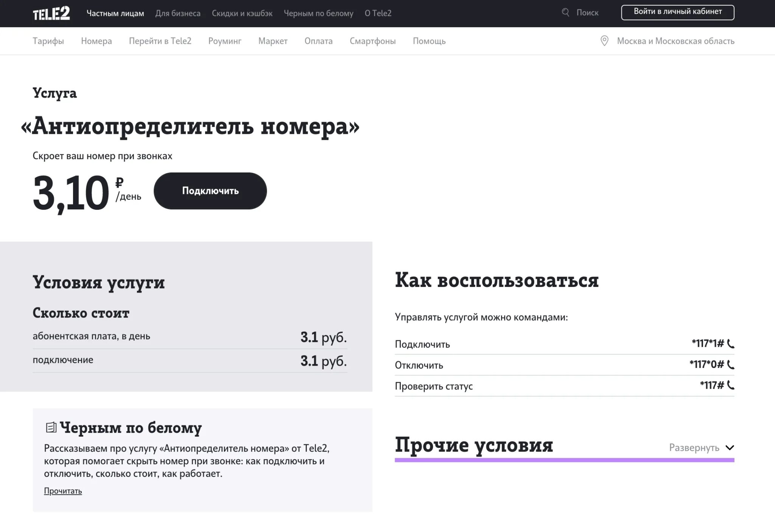Click the article icon beside Черным по белому
The image size is (775, 532).
coord(51,428)
